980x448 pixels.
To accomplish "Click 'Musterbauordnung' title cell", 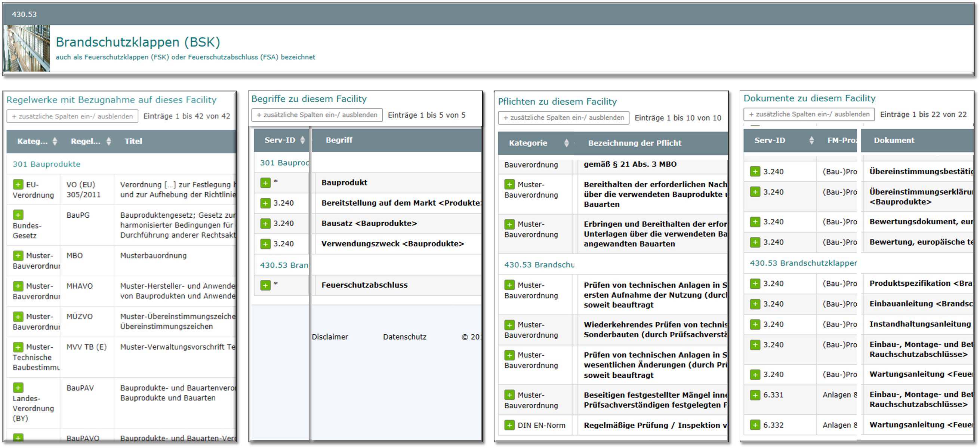I will click(153, 256).
